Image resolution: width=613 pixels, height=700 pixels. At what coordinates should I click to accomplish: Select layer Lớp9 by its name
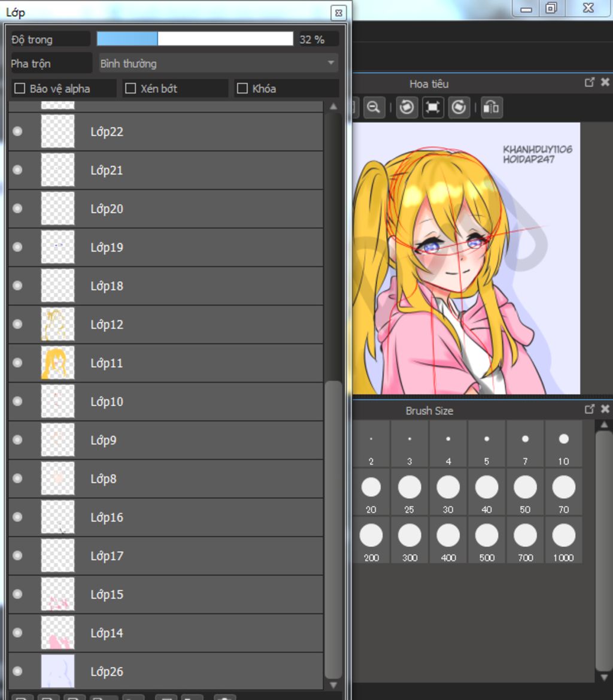pos(104,440)
